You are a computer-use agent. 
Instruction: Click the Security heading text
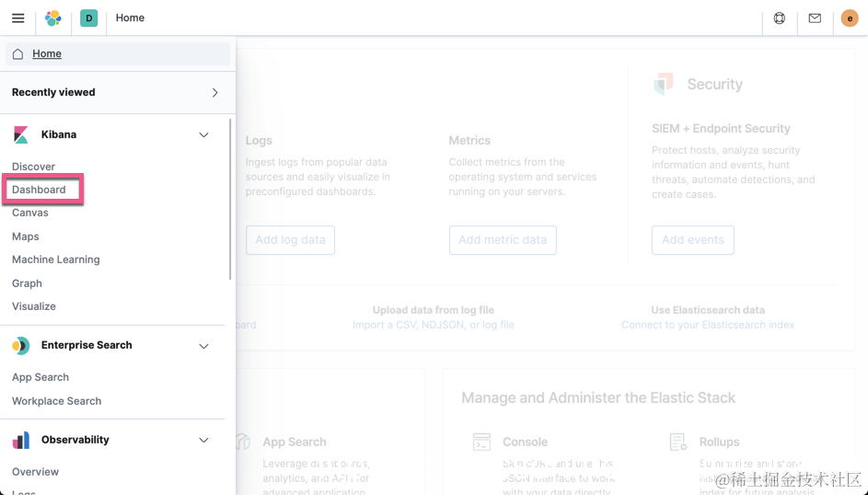click(714, 84)
